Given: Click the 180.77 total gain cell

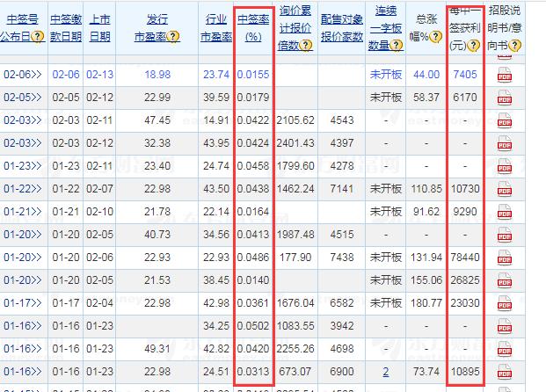Looking at the screenshot, I should click(426, 303).
